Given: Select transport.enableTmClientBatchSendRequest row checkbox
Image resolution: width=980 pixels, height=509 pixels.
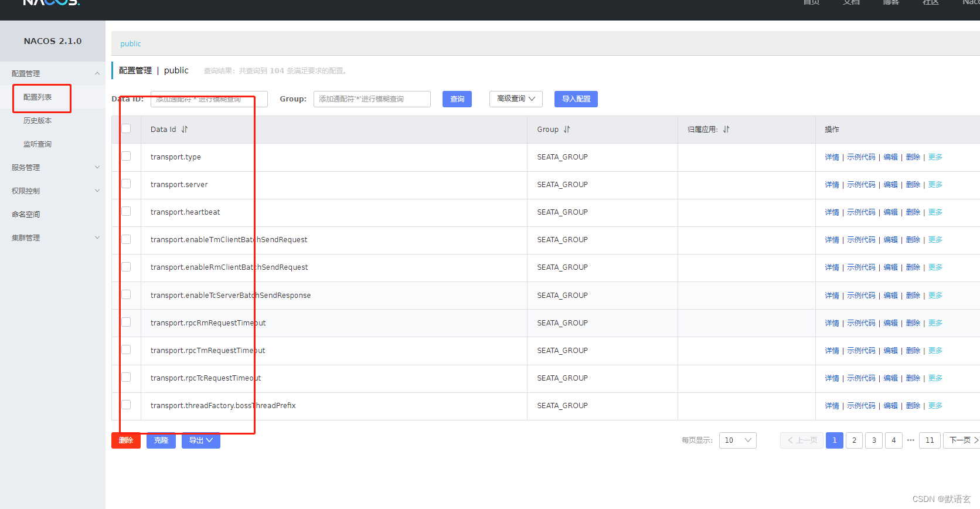Looking at the screenshot, I should 126,239.
